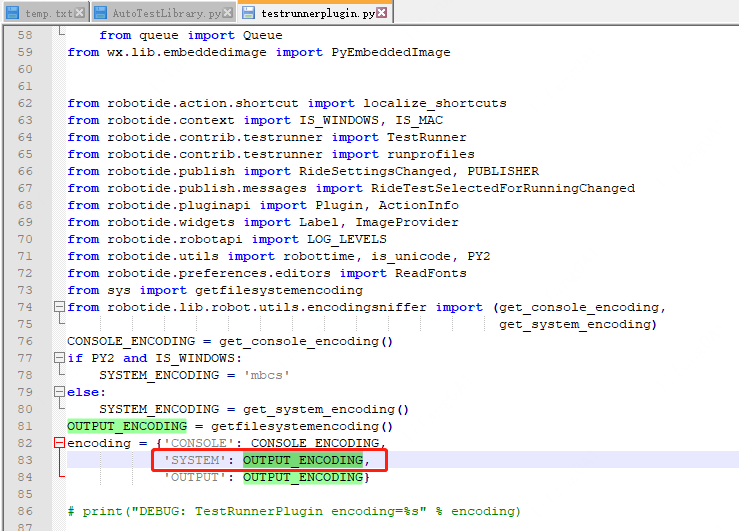Collapse the if block fold at line 77

[x=59, y=358]
